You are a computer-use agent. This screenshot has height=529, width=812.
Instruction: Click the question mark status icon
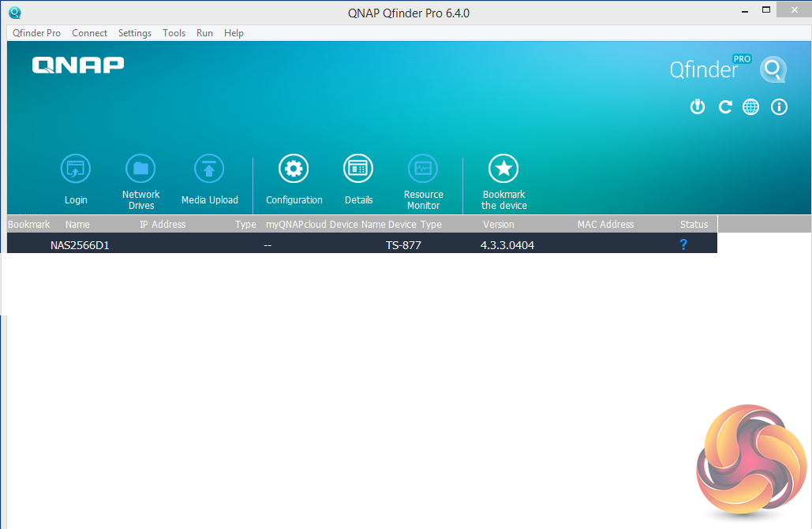click(x=683, y=244)
